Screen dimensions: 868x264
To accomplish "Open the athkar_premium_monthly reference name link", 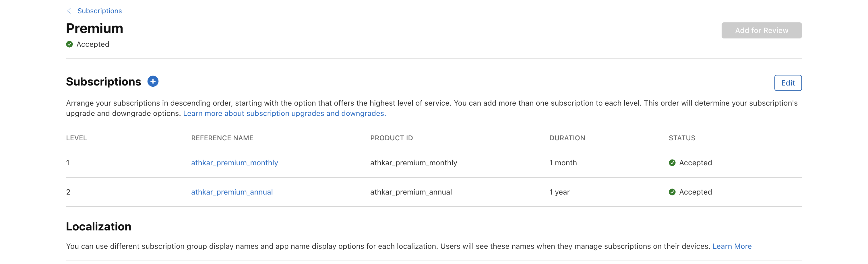I will 234,163.
